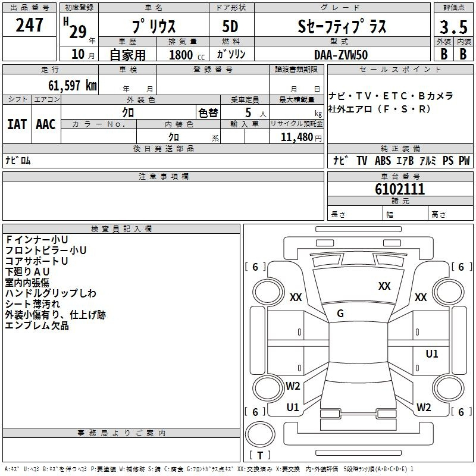Select car name プリウス
Viewport: 476px width, 476px height.
tap(154, 26)
